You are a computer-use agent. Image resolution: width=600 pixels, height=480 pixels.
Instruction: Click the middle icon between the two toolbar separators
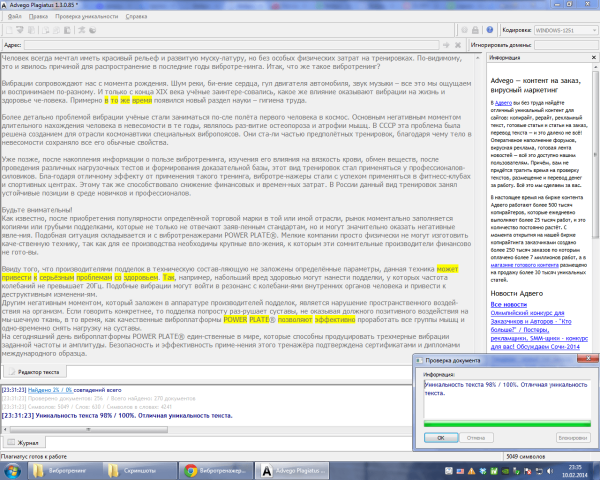(x=56, y=30)
